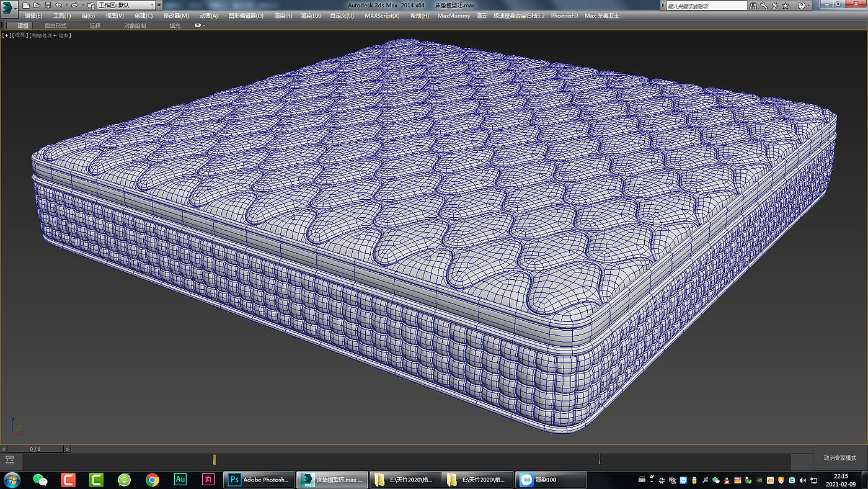The height and width of the screenshot is (489, 868).
Task: Click the New Scene icon
Action: [x=26, y=5]
